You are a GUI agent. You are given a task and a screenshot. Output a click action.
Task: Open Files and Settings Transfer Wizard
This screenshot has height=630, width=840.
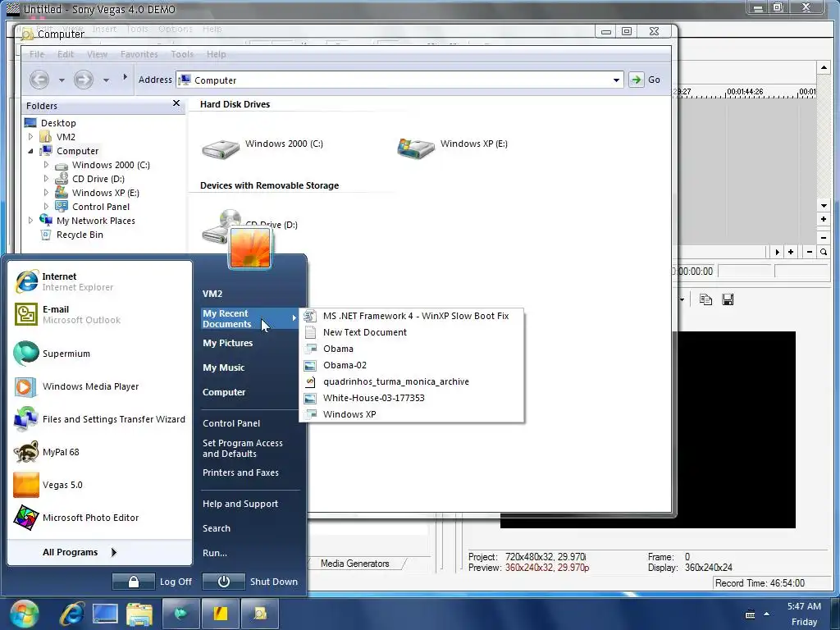pyautogui.click(x=99, y=419)
